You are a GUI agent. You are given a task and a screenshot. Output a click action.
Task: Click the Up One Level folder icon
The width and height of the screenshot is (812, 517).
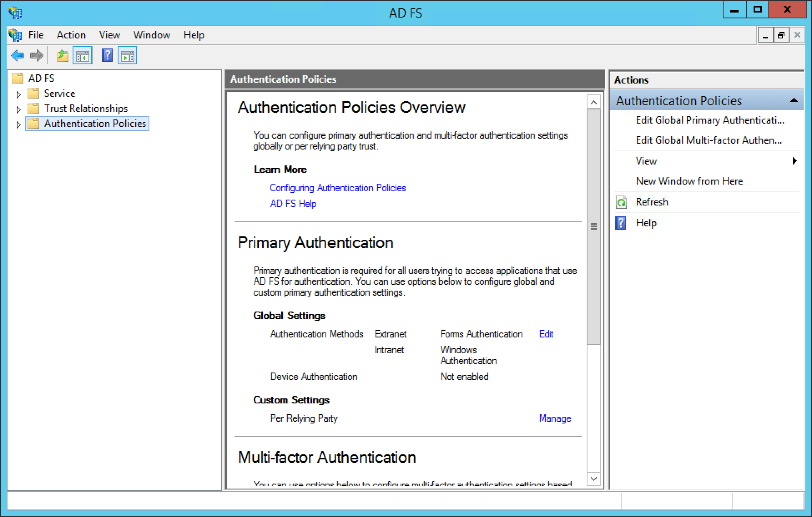(63, 56)
